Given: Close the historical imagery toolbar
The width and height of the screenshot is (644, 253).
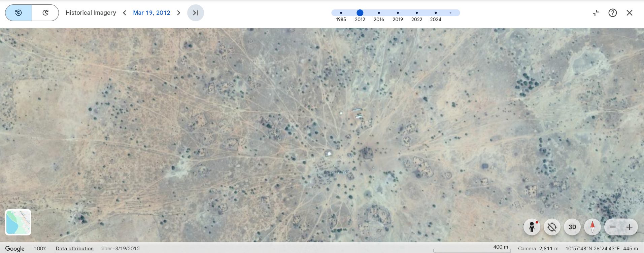Looking at the screenshot, I should (629, 13).
